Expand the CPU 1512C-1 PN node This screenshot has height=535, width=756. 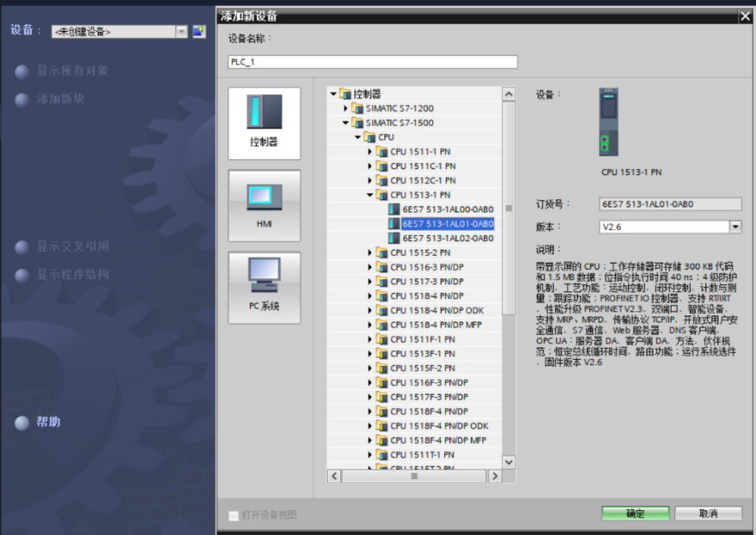pos(369,180)
